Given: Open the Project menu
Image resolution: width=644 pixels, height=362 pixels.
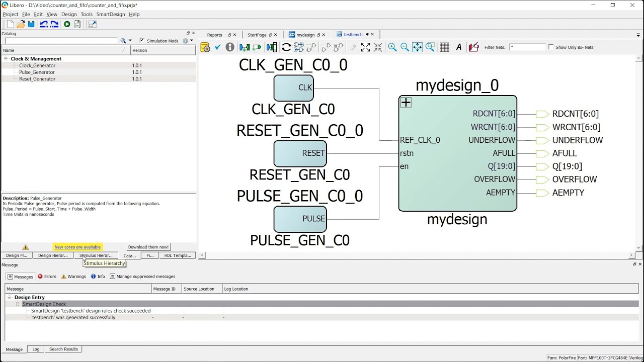Looking at the screenshot, I should (11, 15).
